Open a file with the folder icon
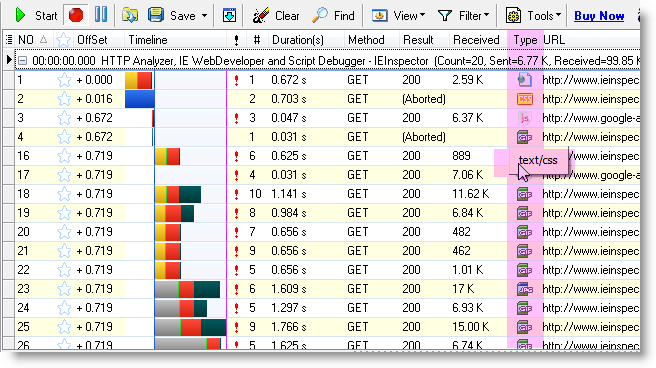This screenshot has width=656, height=368. click(130, 15)
